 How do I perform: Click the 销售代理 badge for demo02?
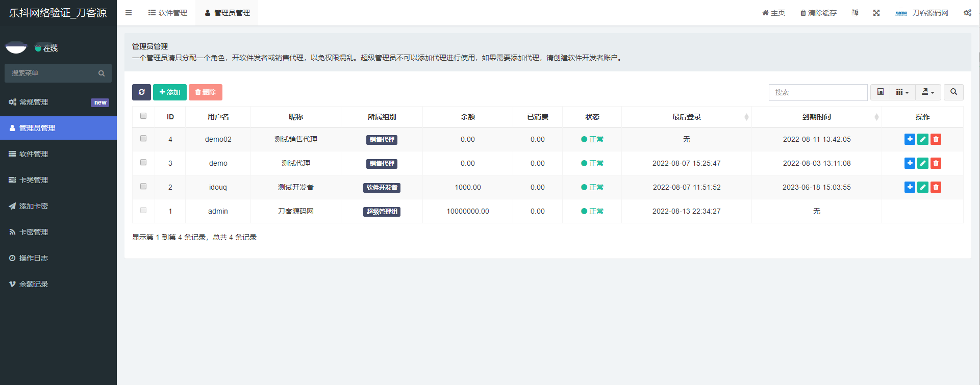pyautogui.click(x=382, y=140)
